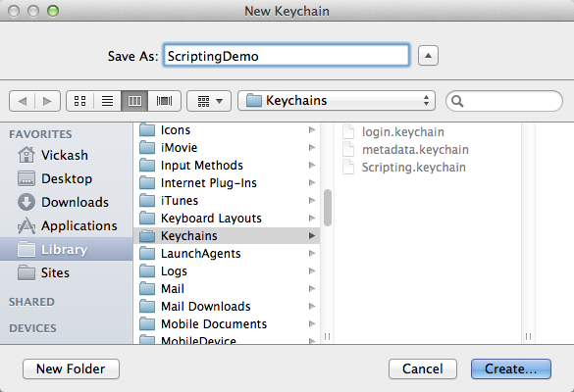Switch to column view
The width and height of the screenshot is (574, 392).
pyautogui.click(x=134, y=101)
